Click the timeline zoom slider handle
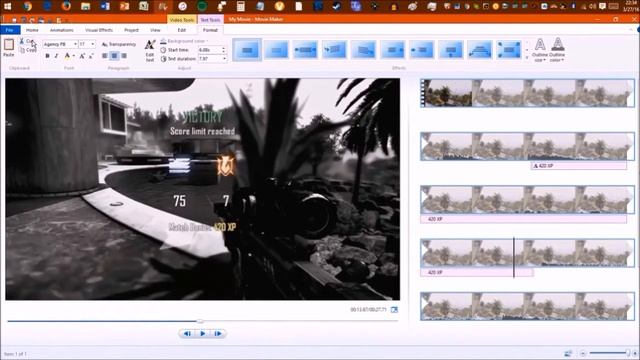The height and width of the screenshot is (360, 640). pyautogui.click(x=628, y=353)
